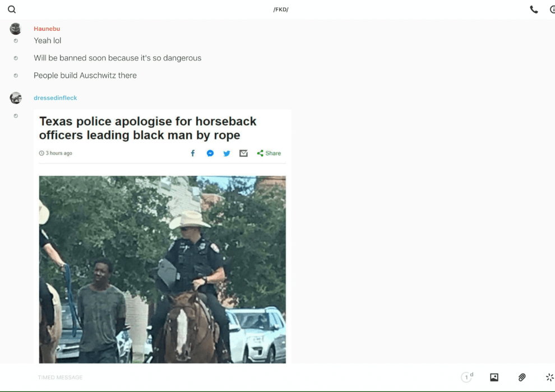Screen dimensions: 555x392
Task: Share article via email envelope icon
Action: coord(243,153)
